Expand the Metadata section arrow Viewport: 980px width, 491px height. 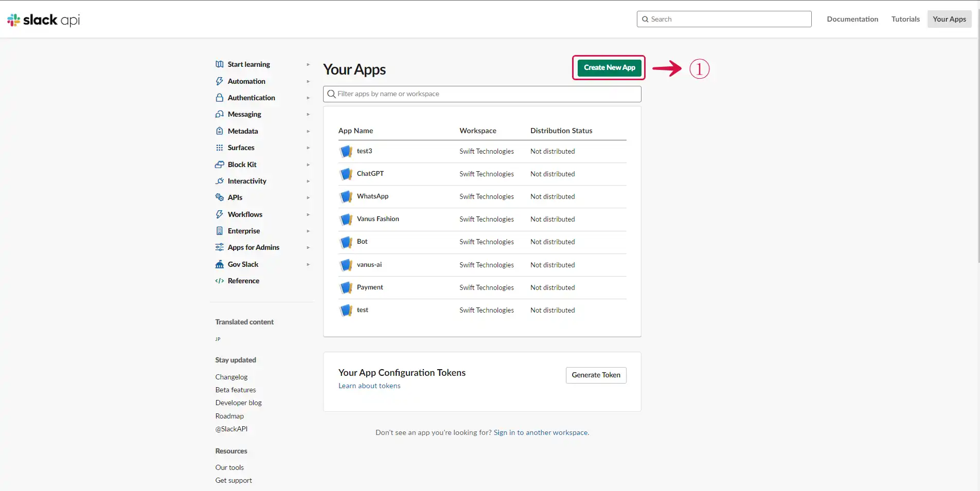308,131
